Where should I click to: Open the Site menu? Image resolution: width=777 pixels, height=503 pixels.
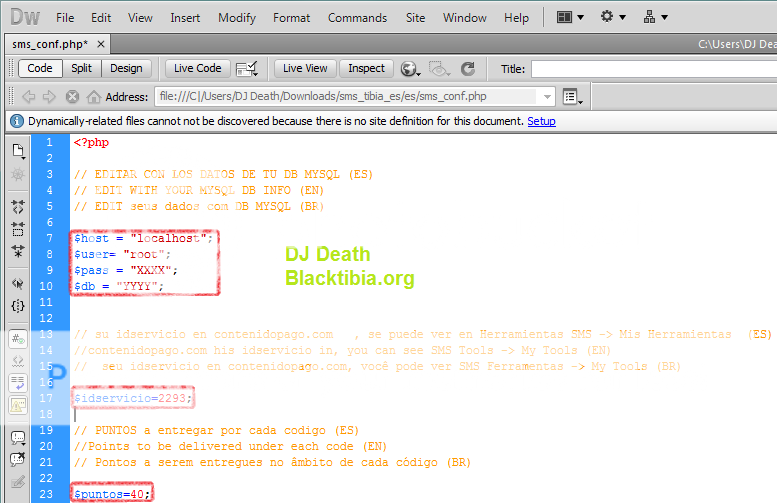click(415, 18)
